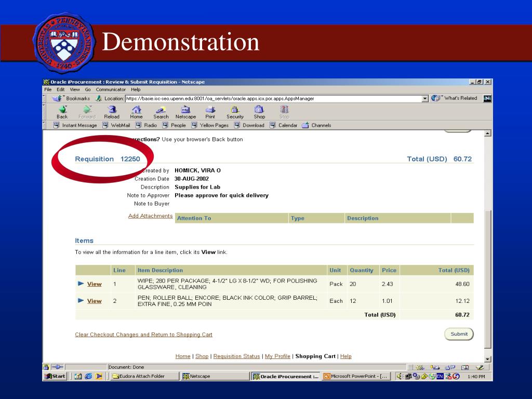The height and width of the screenshot is (399, 532).
Task: Open WebMail in personal toolbar
Action: (116, 125)
